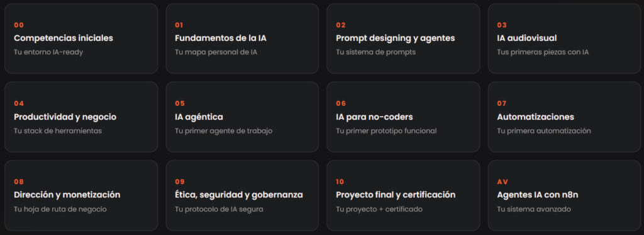Click the subtitle 'Tu protocolo de IA segura'
This screenshot has height=235, width=644.
pyautogui.click(x=219, y=209)
